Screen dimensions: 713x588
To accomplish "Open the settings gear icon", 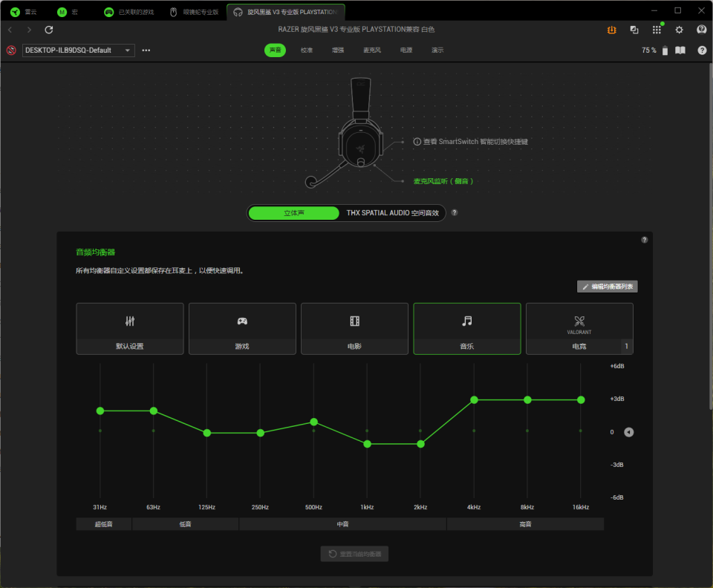I will pos(679,30).
